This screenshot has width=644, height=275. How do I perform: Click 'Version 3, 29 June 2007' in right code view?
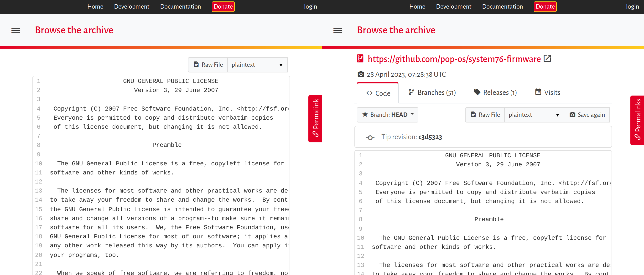(498, 164)
